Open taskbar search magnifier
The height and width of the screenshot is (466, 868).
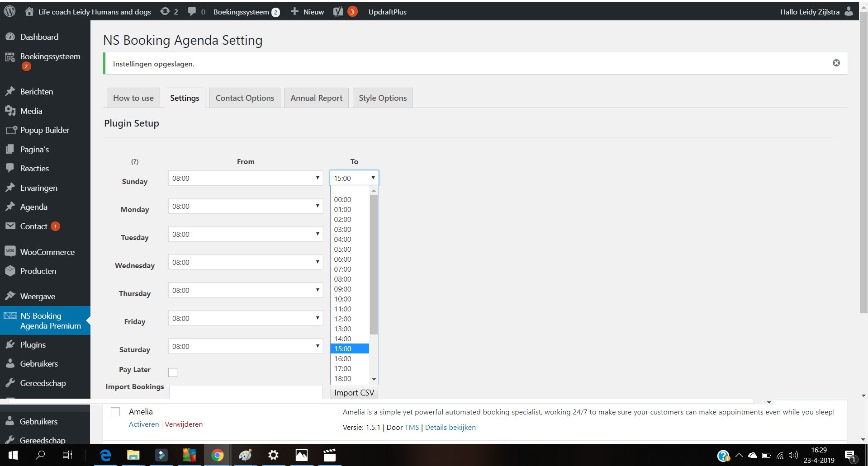(x=40, y=455)
